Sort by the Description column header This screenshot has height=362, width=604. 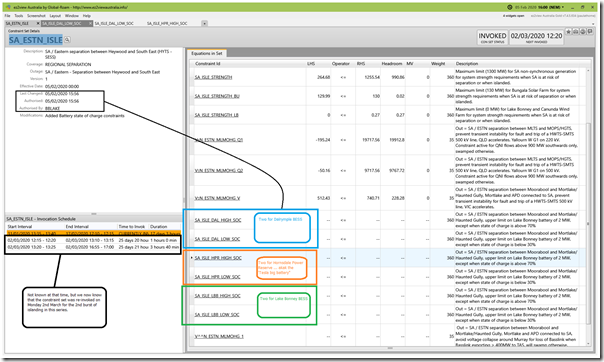(x=467, y=64)
